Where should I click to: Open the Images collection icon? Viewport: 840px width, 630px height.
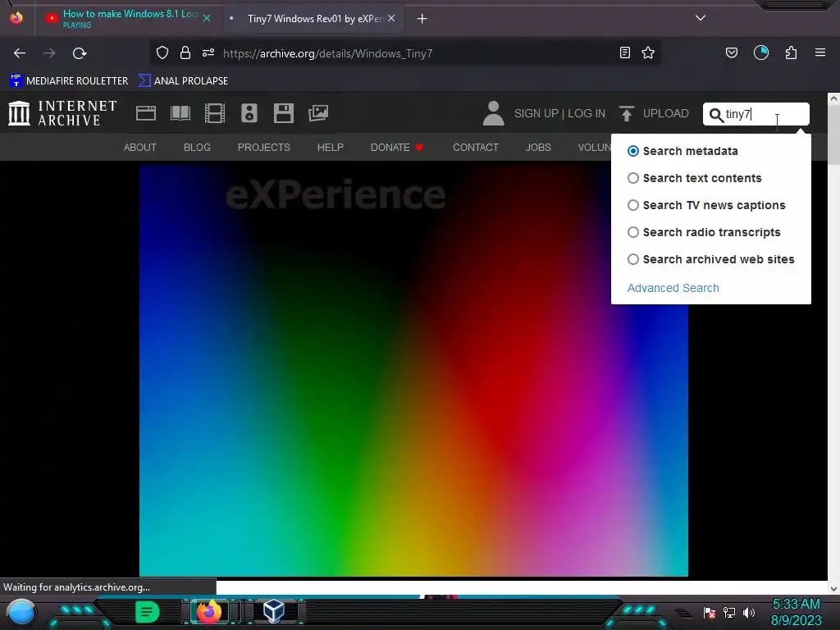tap(318, 113)
